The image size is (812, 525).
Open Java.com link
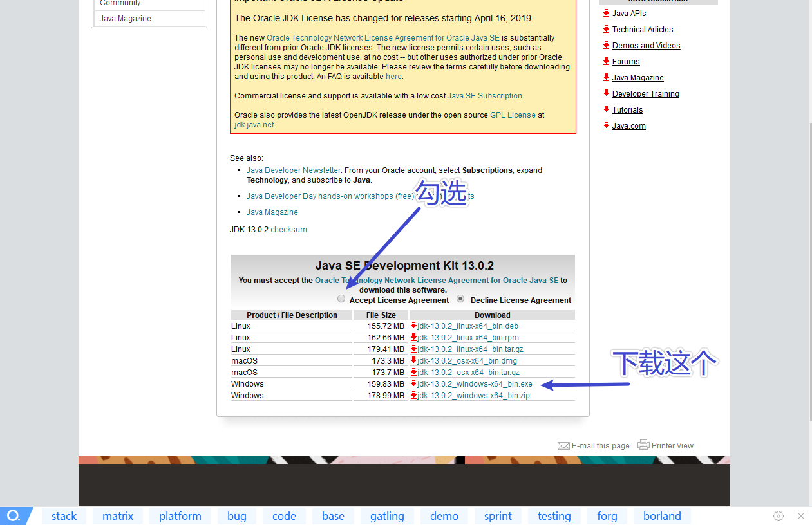click(x=629, y=126)
